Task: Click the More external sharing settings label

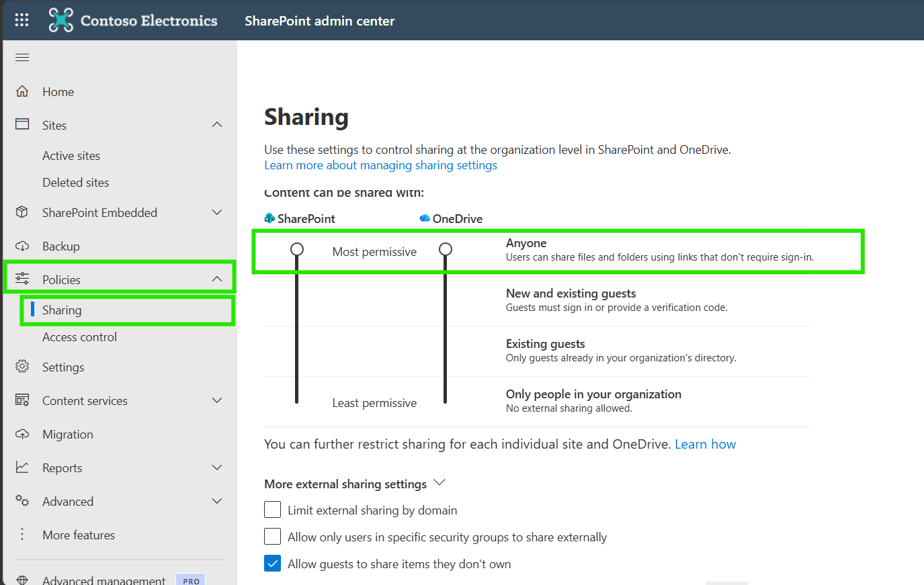Action: coord(345,484)
